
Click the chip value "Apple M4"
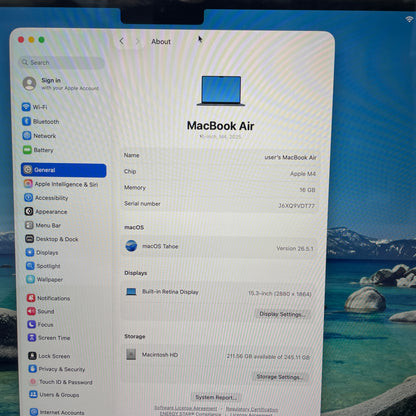coord(303,174)
